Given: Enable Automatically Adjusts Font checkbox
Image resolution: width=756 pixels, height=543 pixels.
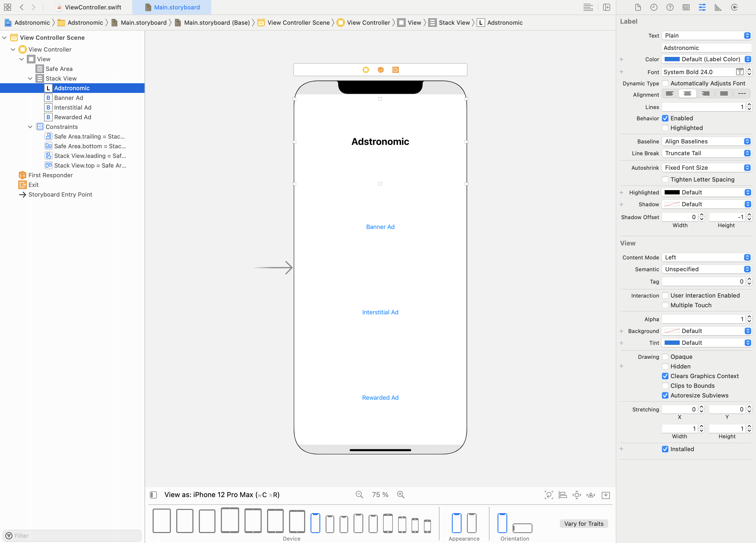Looking at the screenshot, I should tap(665, 83).
